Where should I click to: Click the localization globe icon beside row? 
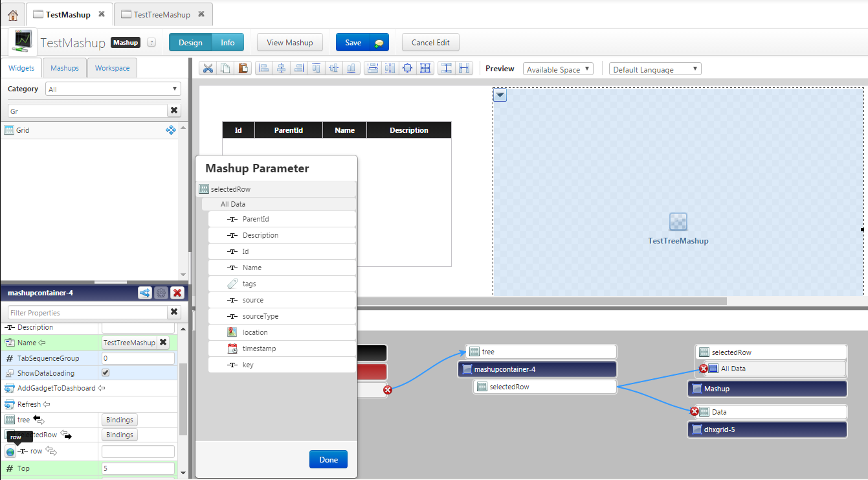10,451
